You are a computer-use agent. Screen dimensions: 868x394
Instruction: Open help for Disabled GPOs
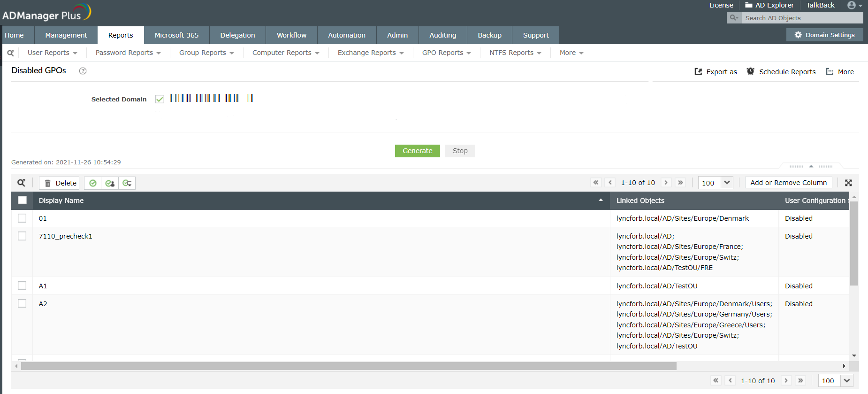(x=83, y=71)
